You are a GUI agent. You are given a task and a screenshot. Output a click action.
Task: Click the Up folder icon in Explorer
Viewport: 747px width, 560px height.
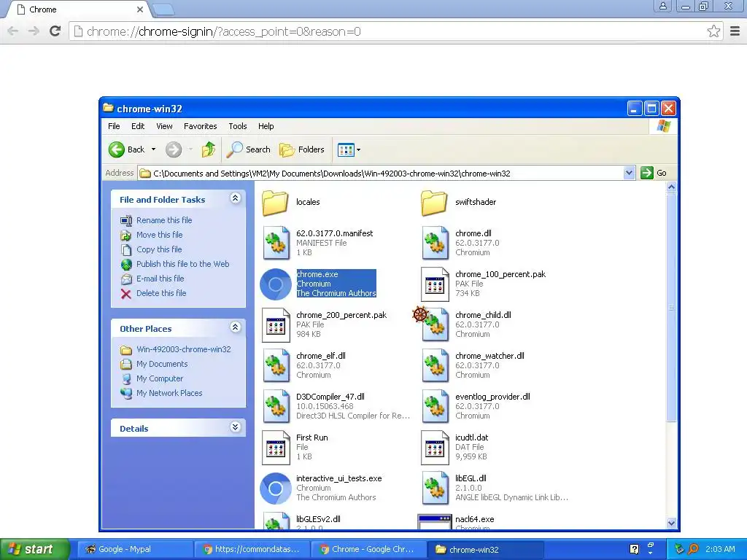208,149
